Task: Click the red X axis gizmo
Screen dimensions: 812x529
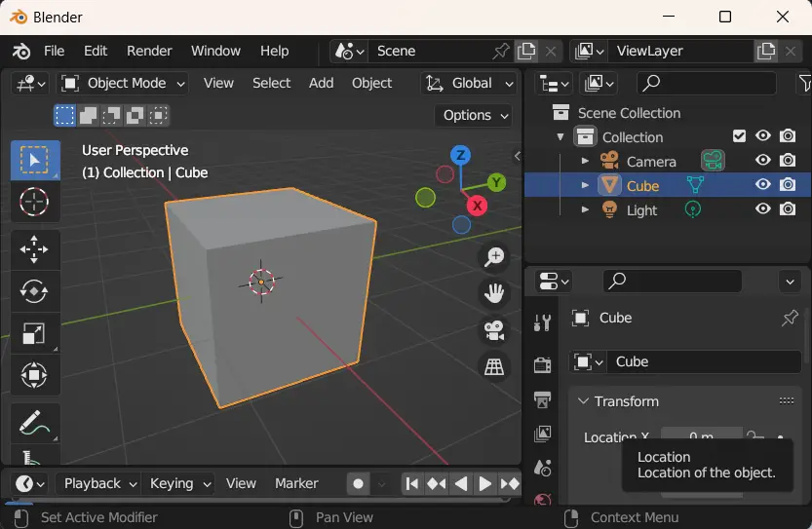Action: 477,206
